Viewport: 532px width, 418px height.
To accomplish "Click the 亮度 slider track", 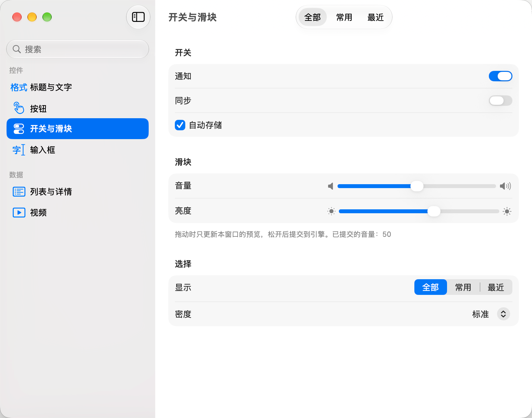I will click(419, 211).
